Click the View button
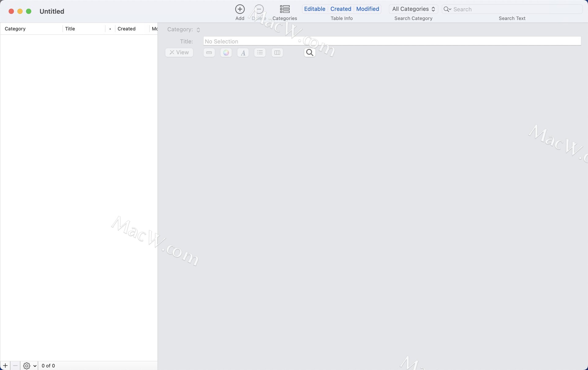 point(179,52)
